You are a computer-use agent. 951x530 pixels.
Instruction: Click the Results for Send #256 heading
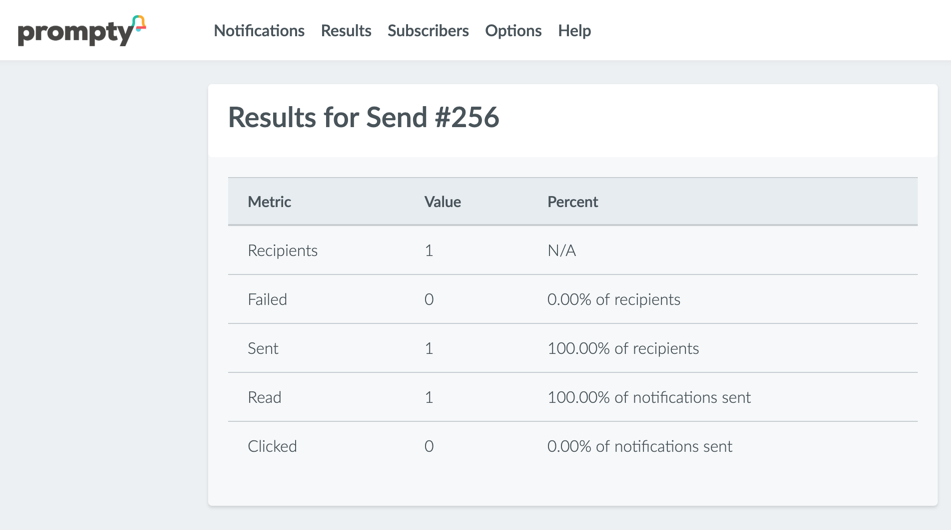pyautogui.click(x=363, y=118)
